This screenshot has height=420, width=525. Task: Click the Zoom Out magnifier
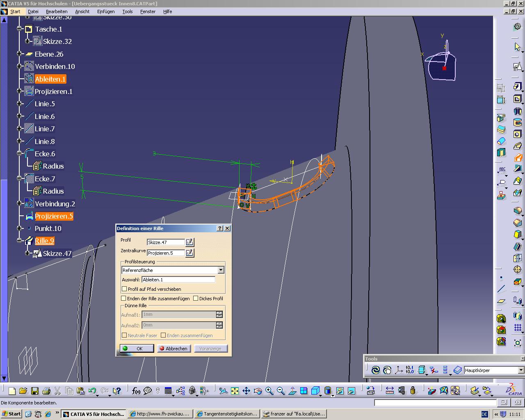coord(281,391)
